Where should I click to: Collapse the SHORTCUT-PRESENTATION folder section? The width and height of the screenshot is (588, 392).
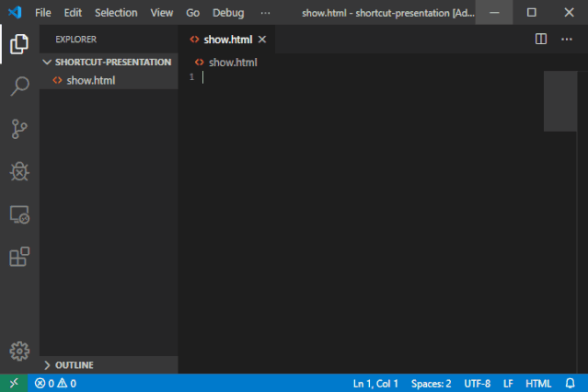(x=109, y=62)
